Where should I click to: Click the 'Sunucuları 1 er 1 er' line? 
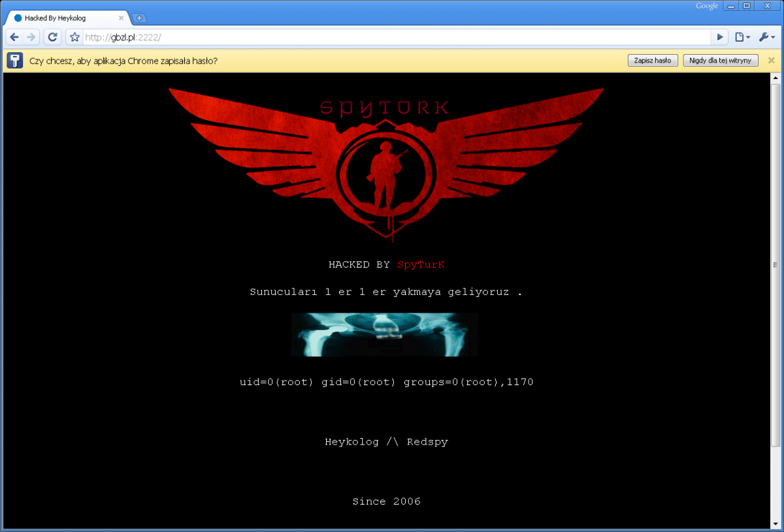point(386,292)
